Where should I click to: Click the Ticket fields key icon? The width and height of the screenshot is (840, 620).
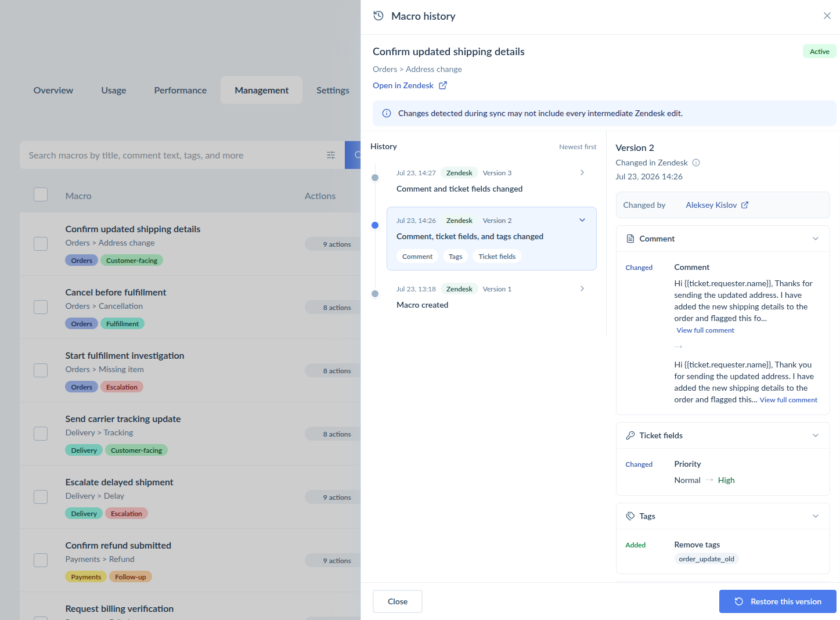(630, 435)
